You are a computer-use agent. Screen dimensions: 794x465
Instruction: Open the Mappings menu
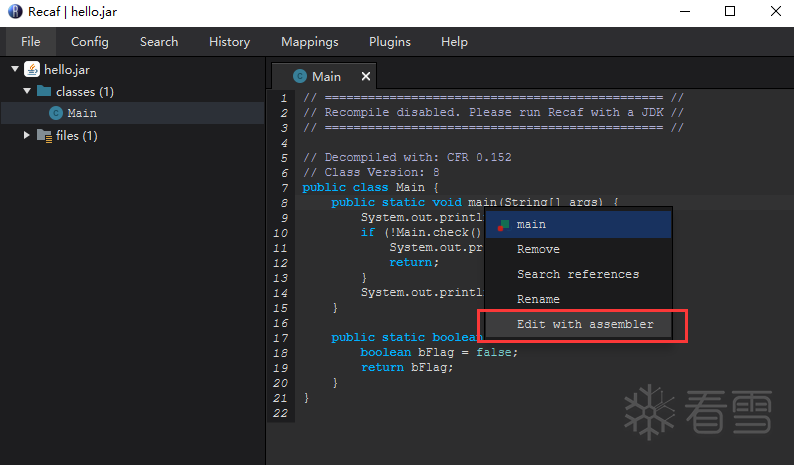(309, 42)
